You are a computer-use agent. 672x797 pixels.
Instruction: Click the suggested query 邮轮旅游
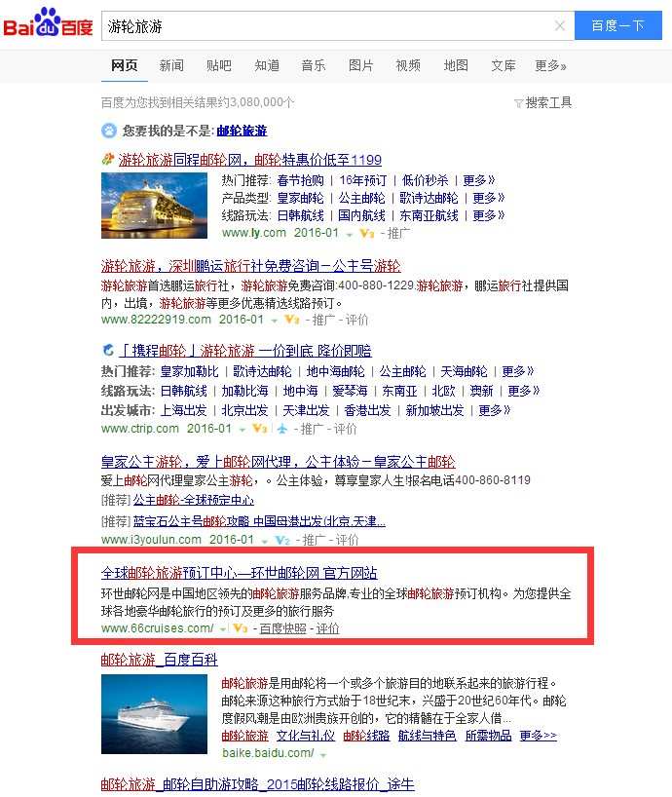[242, 132]
